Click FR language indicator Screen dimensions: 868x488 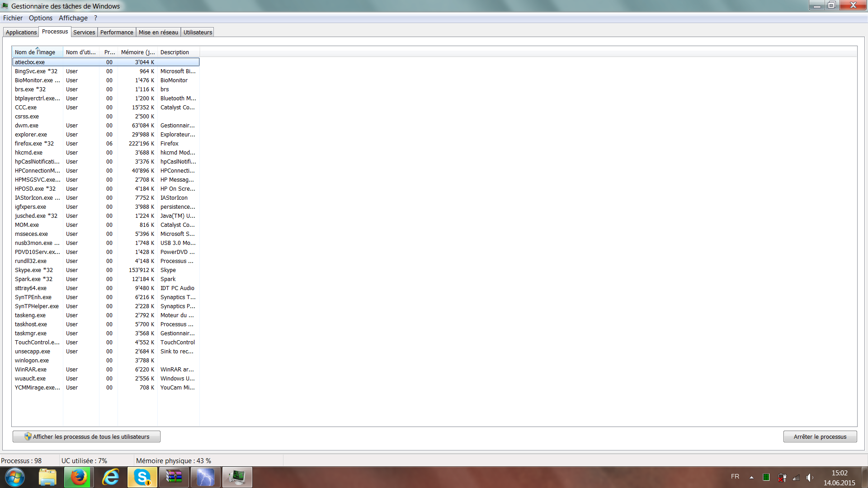(735, 477)
